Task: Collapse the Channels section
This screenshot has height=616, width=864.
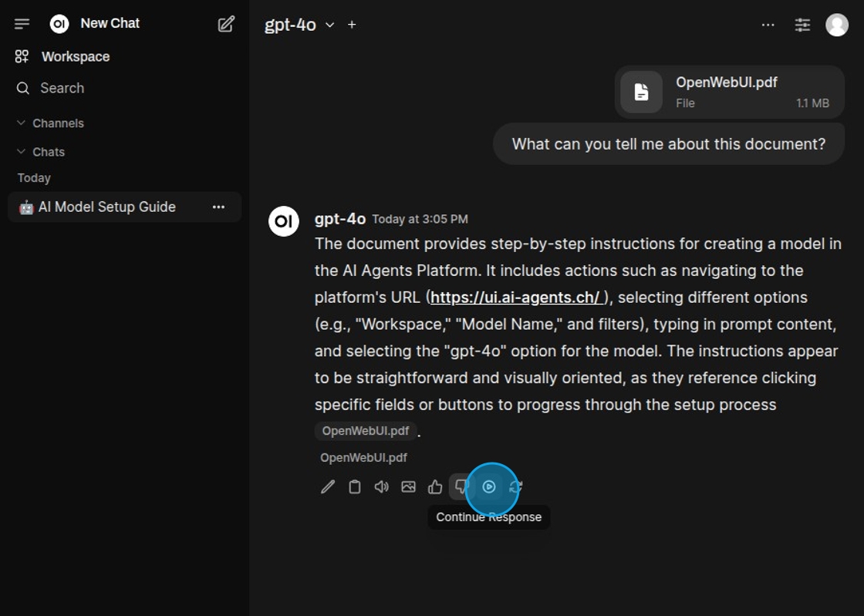Action: [x=50, y=123]
